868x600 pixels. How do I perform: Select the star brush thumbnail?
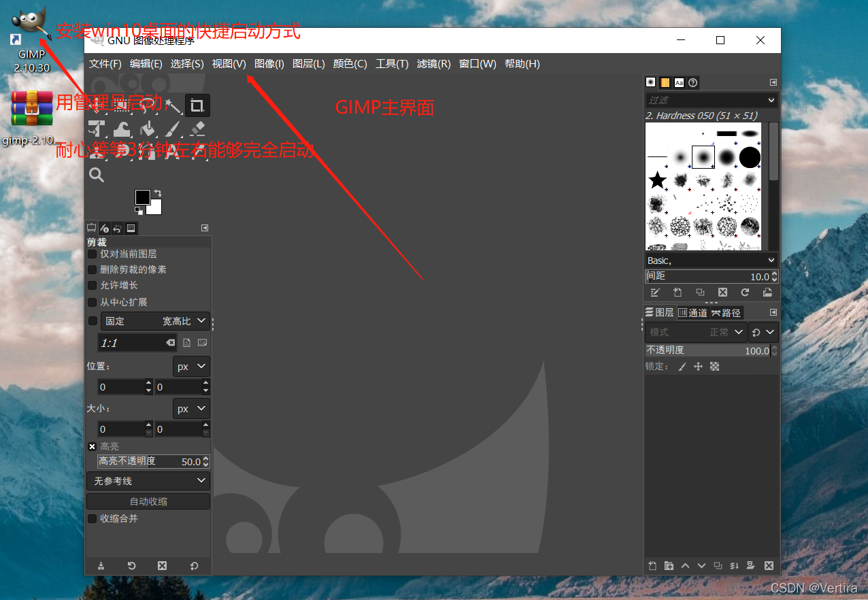point(657,180)
